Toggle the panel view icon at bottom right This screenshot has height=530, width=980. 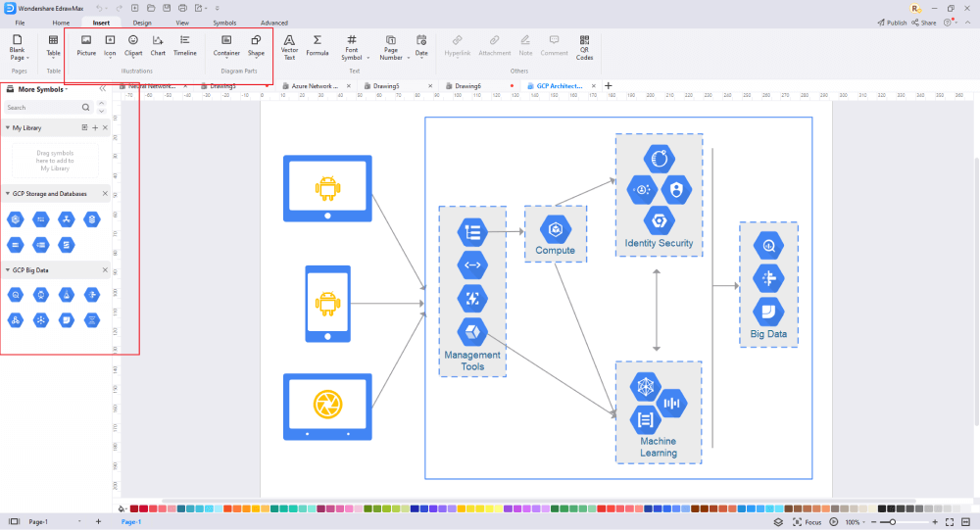[965, 522]
